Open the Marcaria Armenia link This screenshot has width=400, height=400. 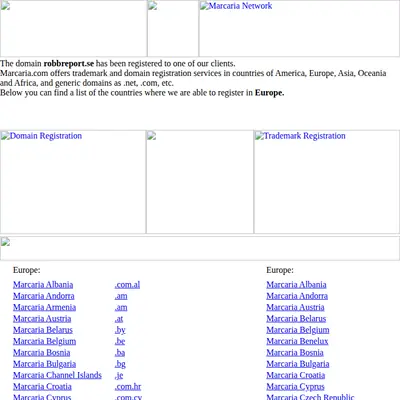point(44,307)
